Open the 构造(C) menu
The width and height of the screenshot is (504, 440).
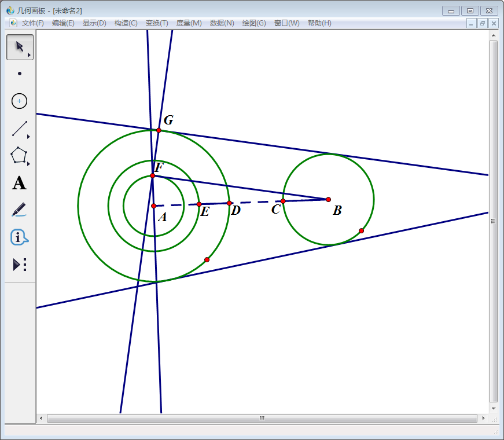click(x=126, y=23)
